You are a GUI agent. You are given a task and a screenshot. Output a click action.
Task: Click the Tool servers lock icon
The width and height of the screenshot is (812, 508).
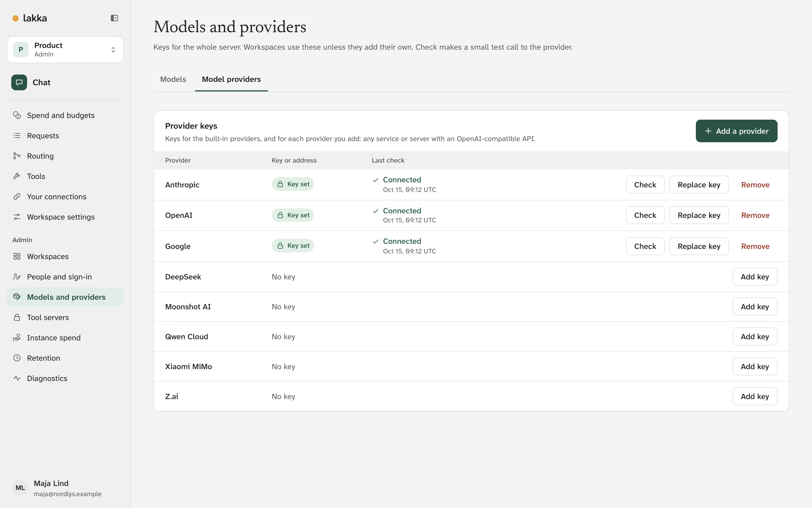coord(17,317)
